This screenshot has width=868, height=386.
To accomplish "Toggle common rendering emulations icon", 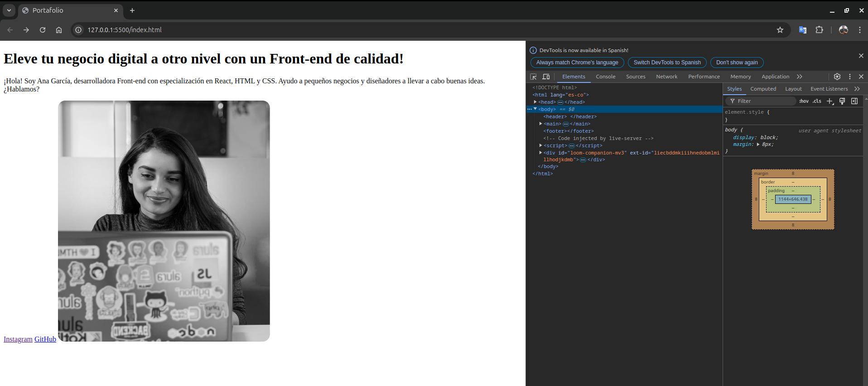I will coord(842,101).
